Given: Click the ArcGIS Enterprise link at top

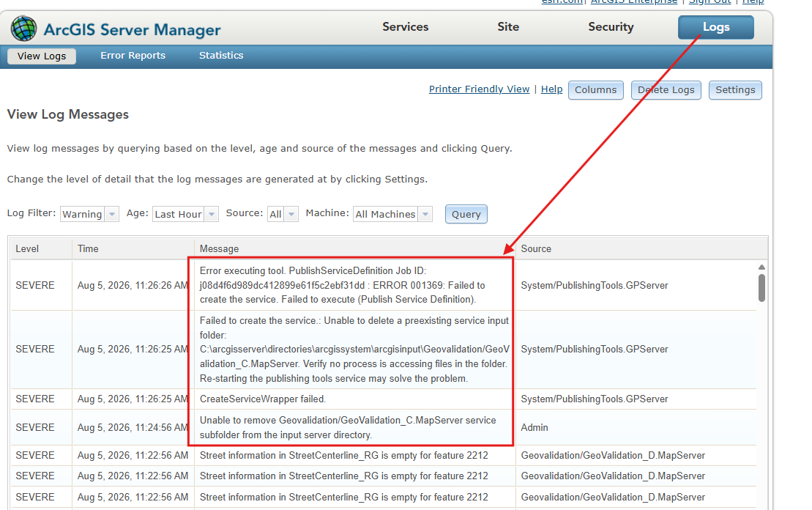Looking at the screenshot, I should click(x=634, y=2).
